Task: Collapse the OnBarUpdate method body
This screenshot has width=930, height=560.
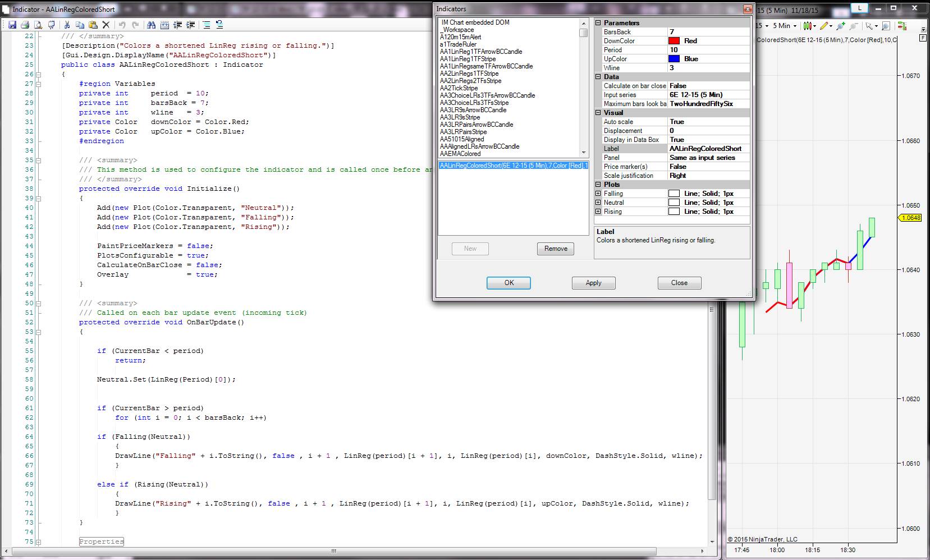Action: coord(39,332)
